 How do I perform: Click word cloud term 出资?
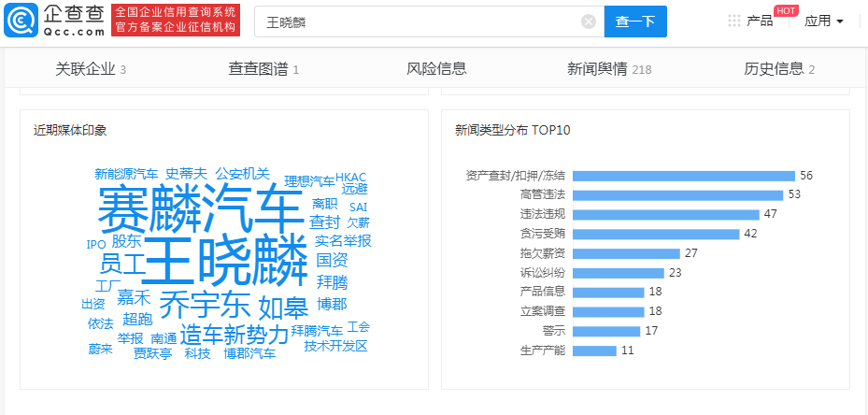pyautogui.click(x=93, y=304)
